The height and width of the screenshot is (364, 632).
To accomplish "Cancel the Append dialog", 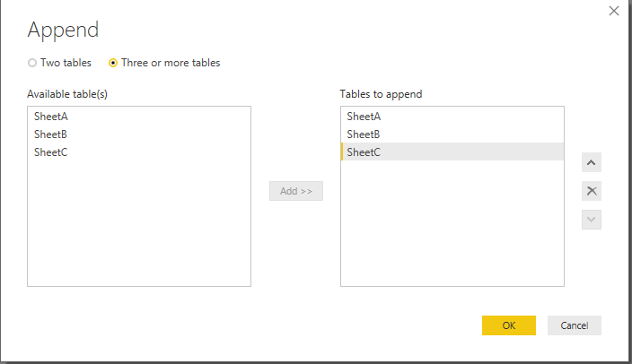I will click(574, 325).
